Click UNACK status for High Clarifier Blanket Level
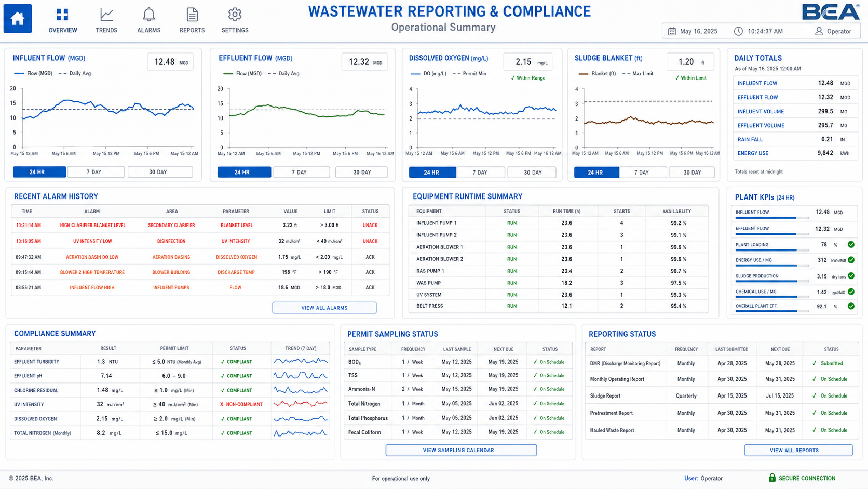Screen dimensions: 868x489 (370, 225)
